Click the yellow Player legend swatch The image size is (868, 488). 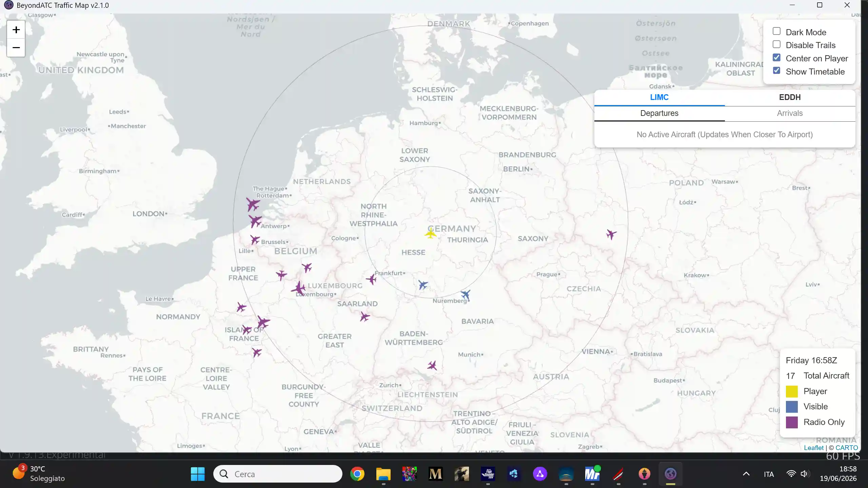click(x=792, y=391)
